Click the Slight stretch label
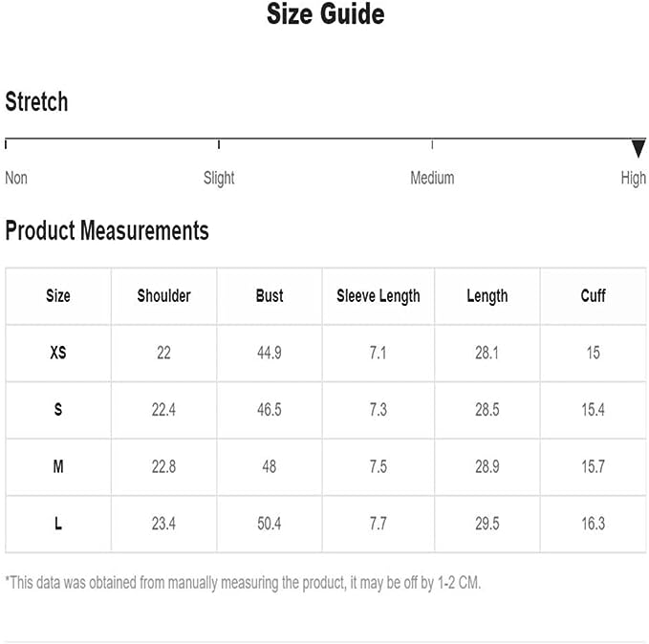This screenshot has height=644, width=649. 219,178
